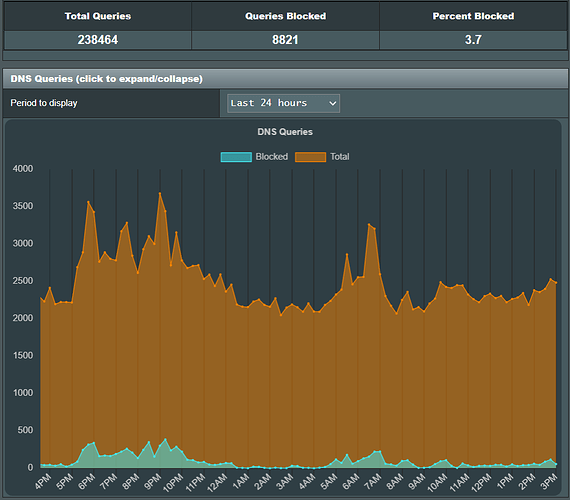570x500 pixels.
Task: Click the 9PM label on time axis
Action: 153,482
